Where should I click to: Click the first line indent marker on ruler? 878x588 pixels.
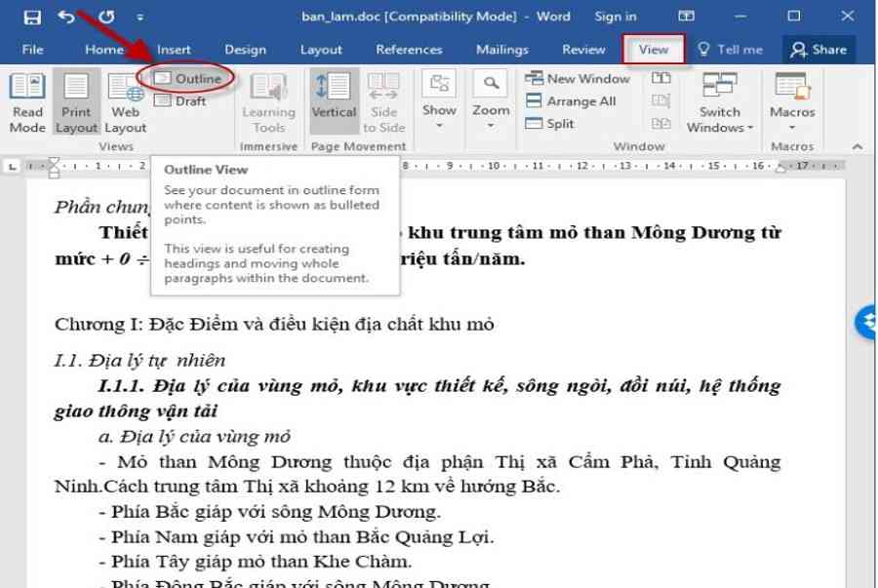(54, 162)
